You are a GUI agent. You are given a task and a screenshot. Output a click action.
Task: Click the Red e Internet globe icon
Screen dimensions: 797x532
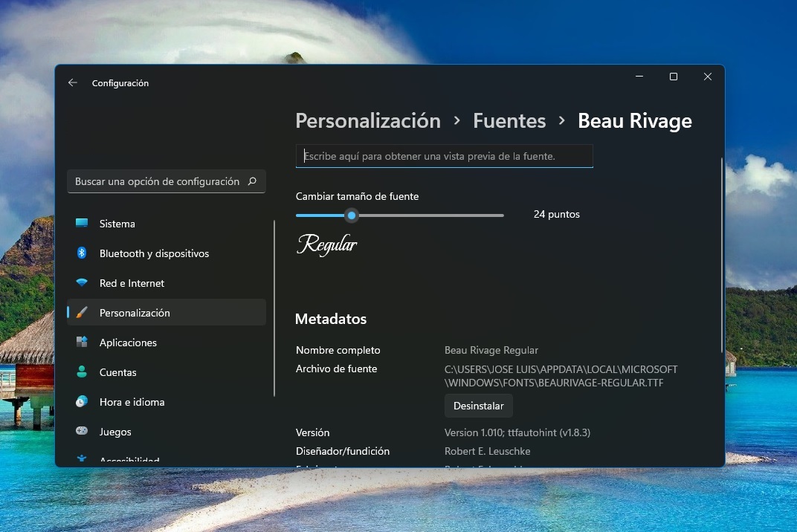coord(82,283)
